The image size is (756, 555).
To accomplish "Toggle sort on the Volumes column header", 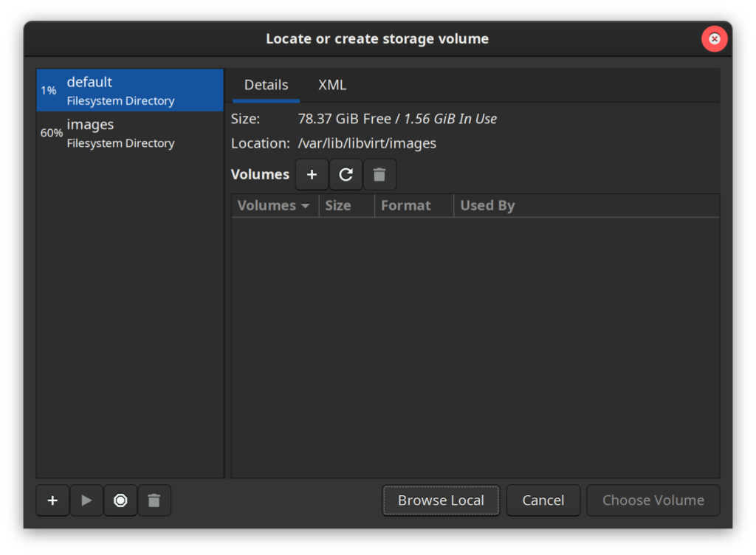I will [x=274, y=206].
